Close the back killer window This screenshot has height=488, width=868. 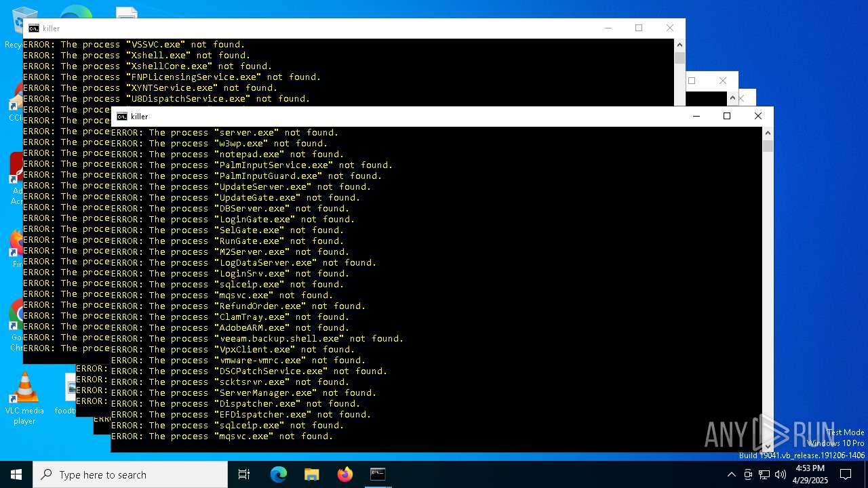coord(670,28)
